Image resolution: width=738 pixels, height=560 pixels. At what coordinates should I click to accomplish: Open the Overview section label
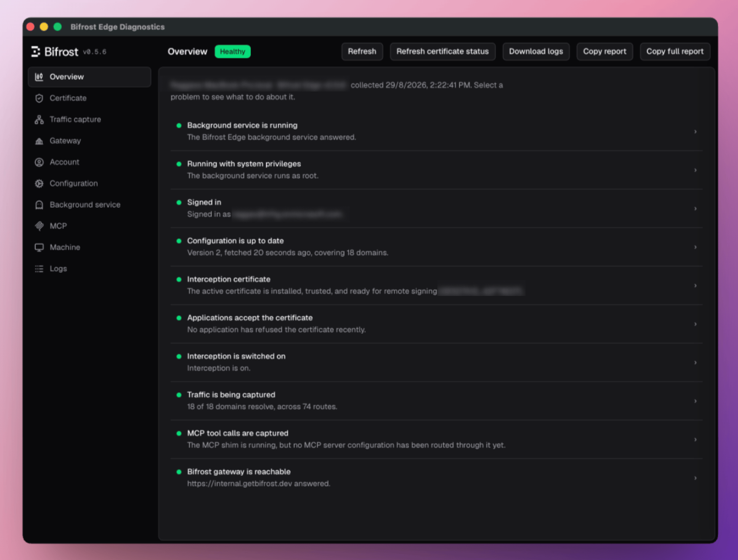[67, 77]
